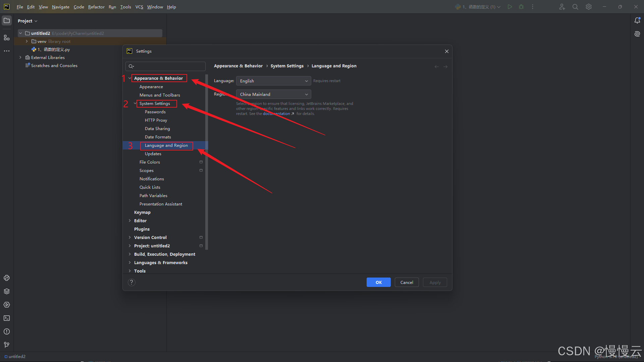The width and height of the screenshot is (644, 362).
Task: Open the VCS menu
Action: [139, 7]
